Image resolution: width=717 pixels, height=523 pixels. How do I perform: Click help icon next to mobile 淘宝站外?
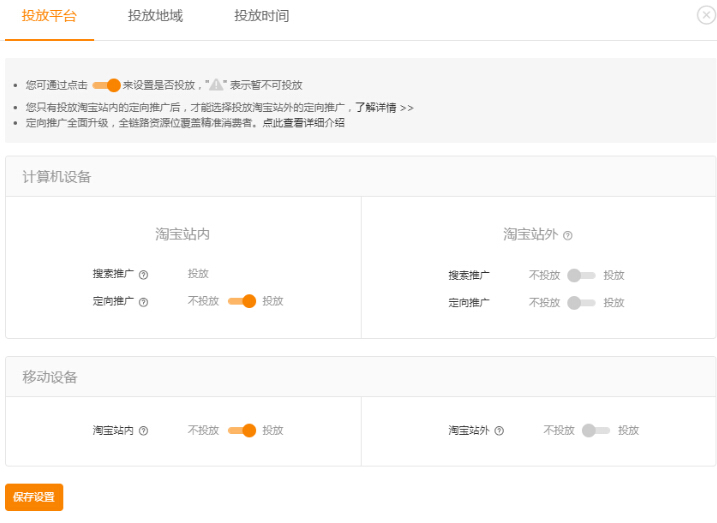tap(499, 431)
